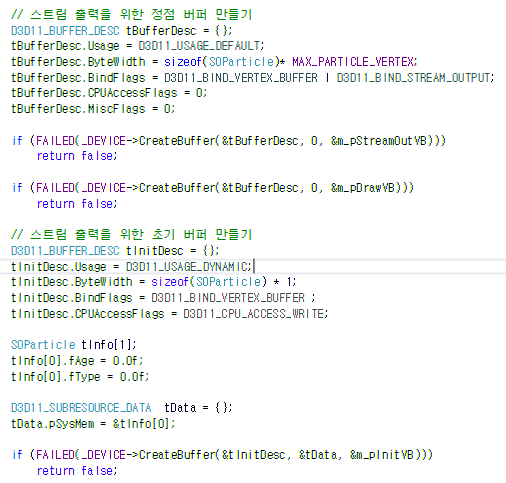Click 'sizeof' on the tBufferDesc.ByteWidth line
Screen dimensions: 506x483
[x=183, y=62]
